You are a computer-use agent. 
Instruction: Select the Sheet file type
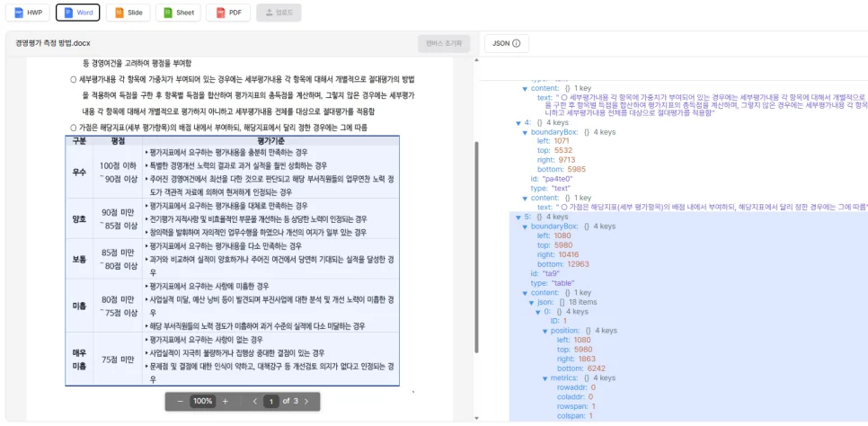[178, 13]
